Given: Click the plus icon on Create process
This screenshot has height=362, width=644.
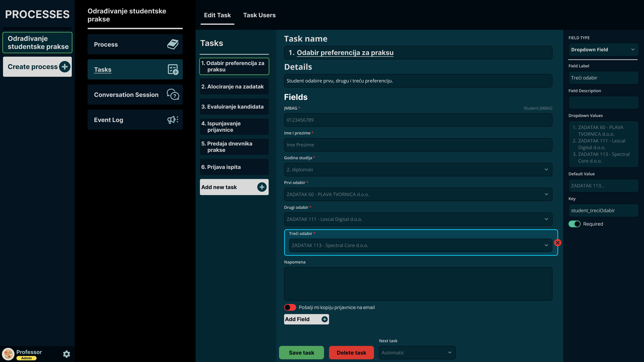Looking at the screenshot, I should [x=65, y=67].
